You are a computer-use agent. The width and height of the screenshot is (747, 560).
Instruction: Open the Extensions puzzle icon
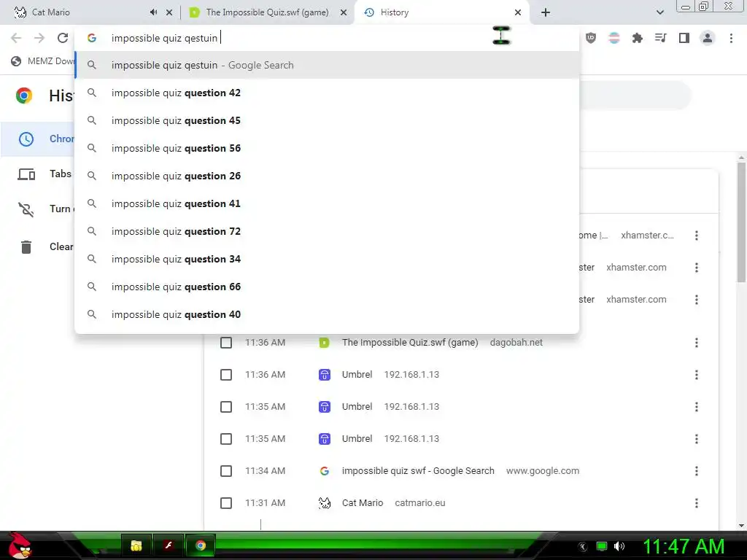pos(637,38)
